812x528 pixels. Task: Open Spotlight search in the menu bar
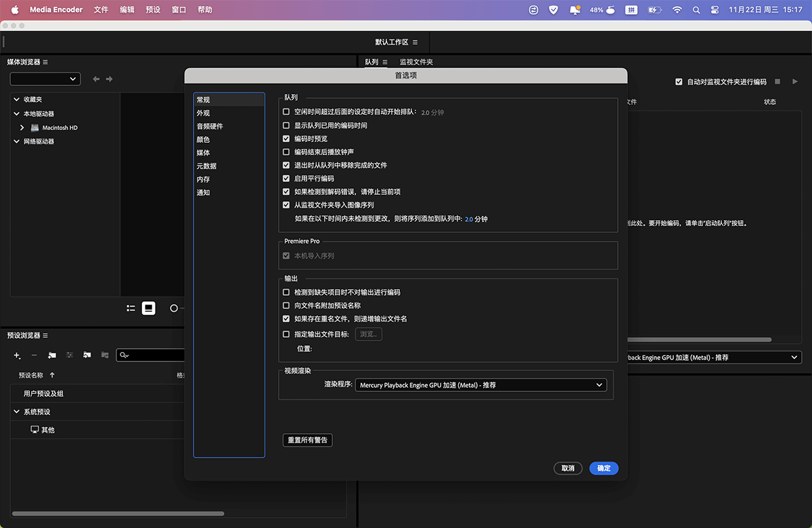[696, 10]
